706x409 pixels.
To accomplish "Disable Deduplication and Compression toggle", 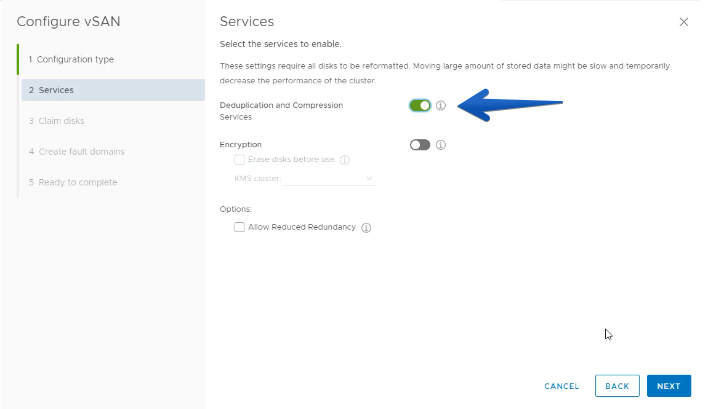I will click(420, 105).
